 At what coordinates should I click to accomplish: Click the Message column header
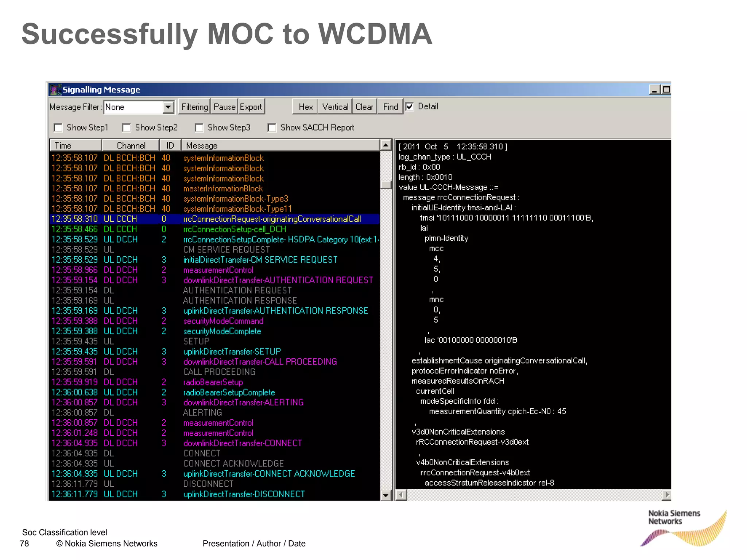pyautogui.click(x=280, y=145)
